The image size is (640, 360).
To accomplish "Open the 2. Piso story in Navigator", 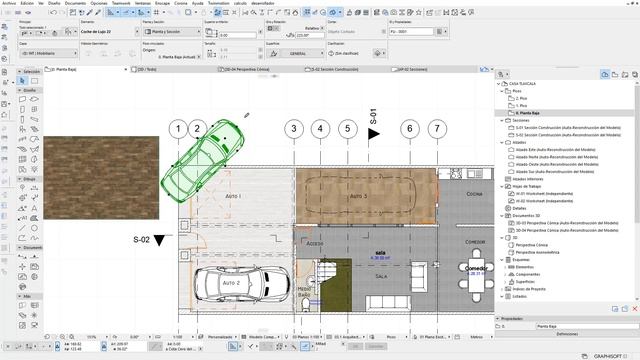I will pyautogui.click(x=521, y=98).
